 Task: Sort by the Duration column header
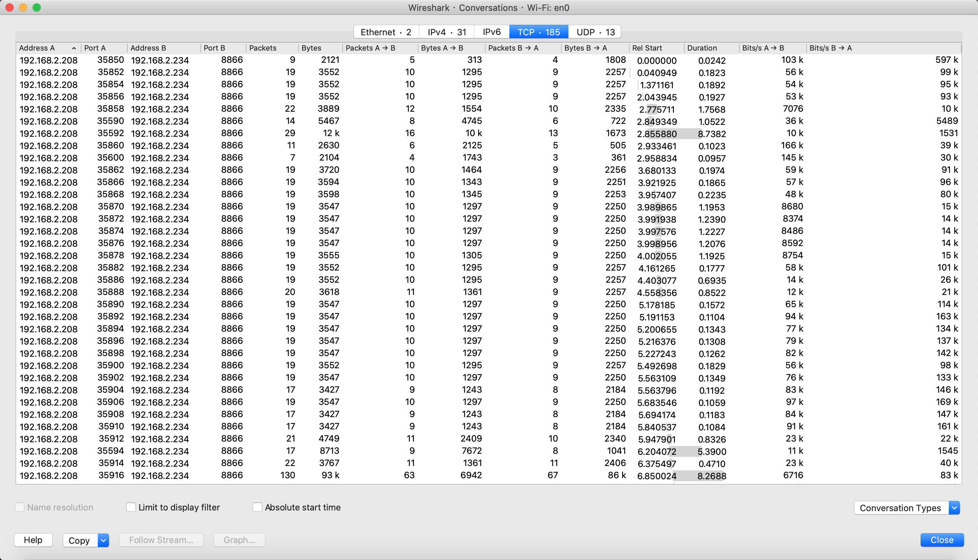pyautogui.click(x=702, y=48)
